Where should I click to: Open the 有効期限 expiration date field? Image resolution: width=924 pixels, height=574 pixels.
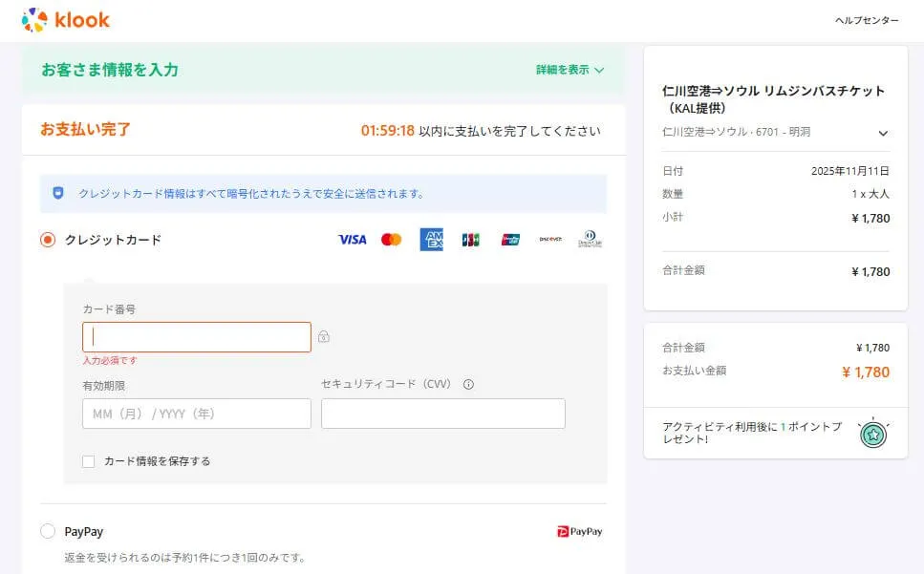point(196,413)
